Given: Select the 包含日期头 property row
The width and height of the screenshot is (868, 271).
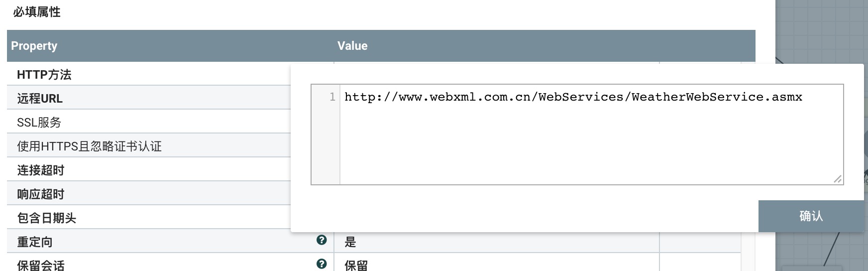Looking at the screenshot, I should point(46,218).
